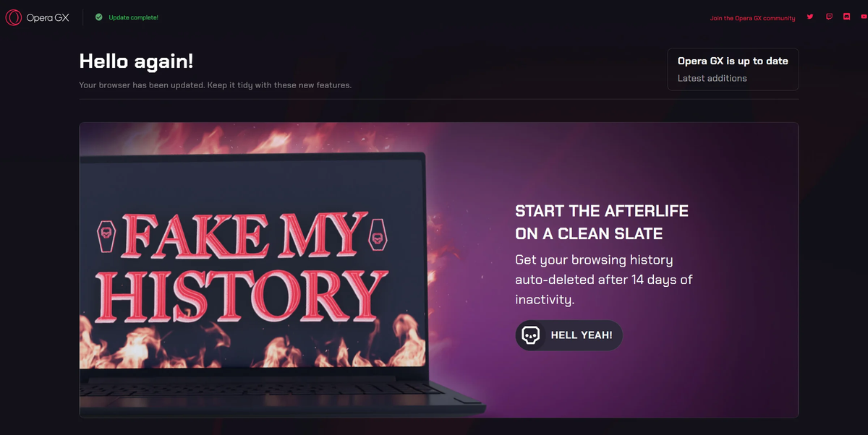Image resolution: width=868 pixels, height=435 pixels.
Task: Click the Opera GX logo icon
Action: click(x=13, y=17)
